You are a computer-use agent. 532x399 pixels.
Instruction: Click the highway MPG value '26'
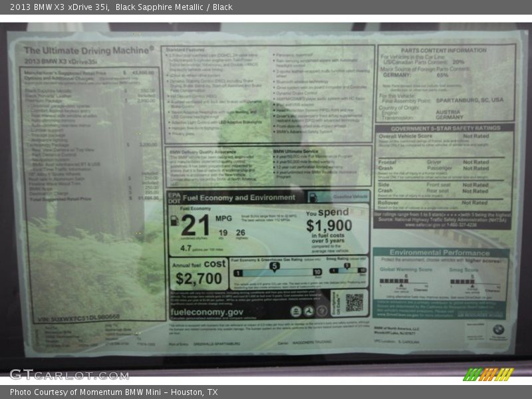[x=241, y=232]
